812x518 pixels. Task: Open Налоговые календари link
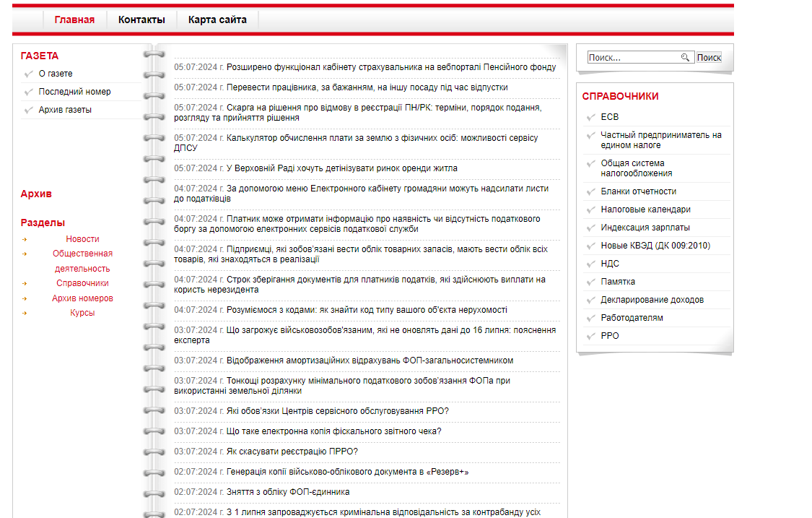pyautogui.click(x=645, y=210)
